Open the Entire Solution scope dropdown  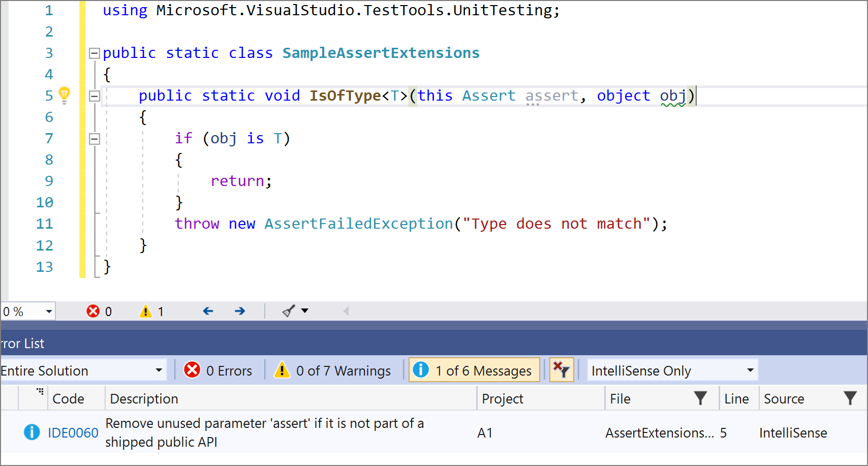[83, 370]
